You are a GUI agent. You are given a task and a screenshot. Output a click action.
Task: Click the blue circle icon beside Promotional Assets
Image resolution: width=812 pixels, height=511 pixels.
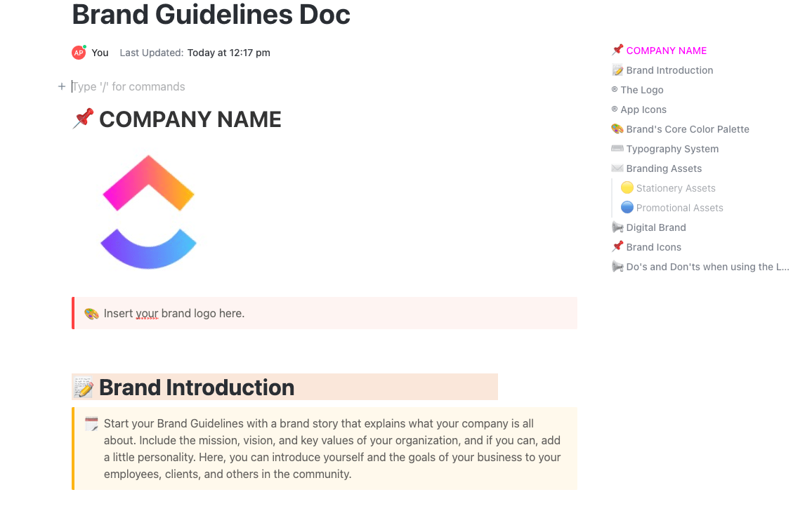[x=627, y=208]
